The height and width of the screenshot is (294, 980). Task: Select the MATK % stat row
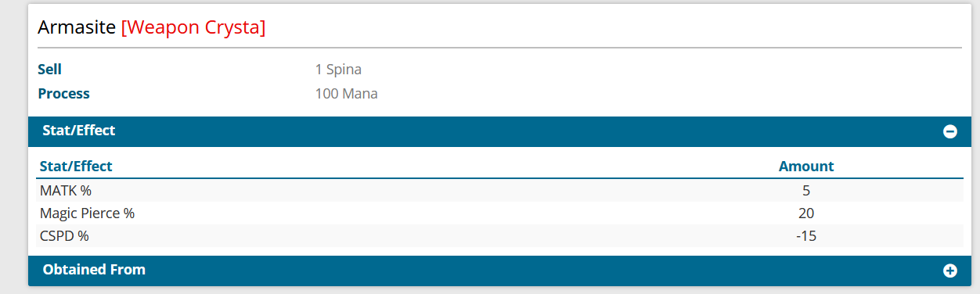pos(499,190)
